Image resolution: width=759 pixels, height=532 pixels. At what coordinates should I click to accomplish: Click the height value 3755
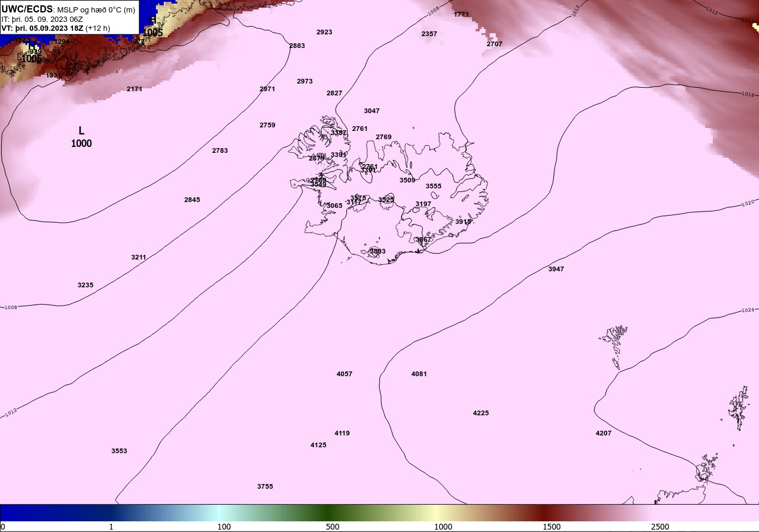[x=265, y=486]
